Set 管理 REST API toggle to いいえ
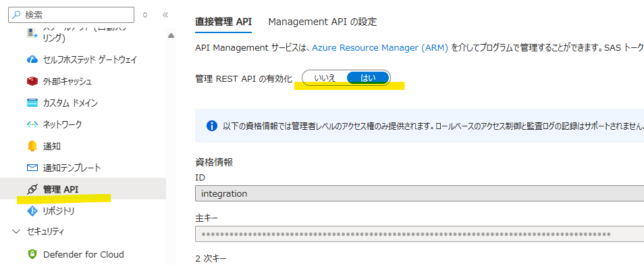Image resolution: width=644 pixels, height=265 pixels. tap(325, 78)
